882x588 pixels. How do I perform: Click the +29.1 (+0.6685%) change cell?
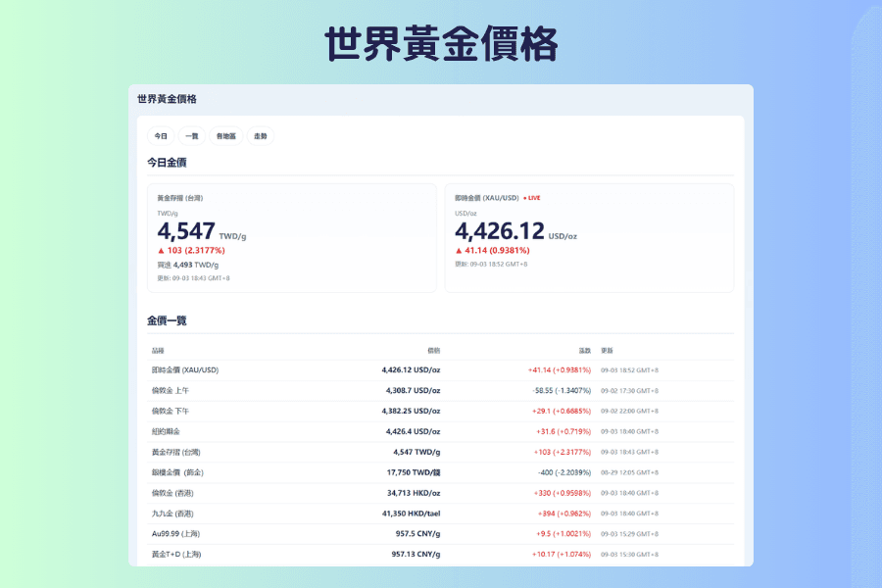tap(562, 412)
